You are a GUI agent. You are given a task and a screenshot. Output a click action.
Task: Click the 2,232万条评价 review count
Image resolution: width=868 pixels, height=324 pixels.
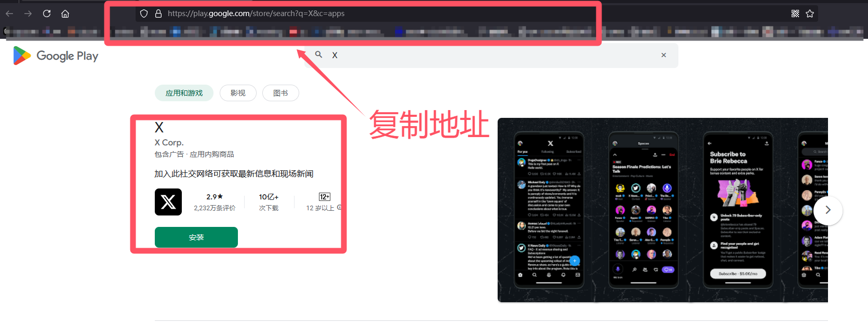(x=215, y=208)
